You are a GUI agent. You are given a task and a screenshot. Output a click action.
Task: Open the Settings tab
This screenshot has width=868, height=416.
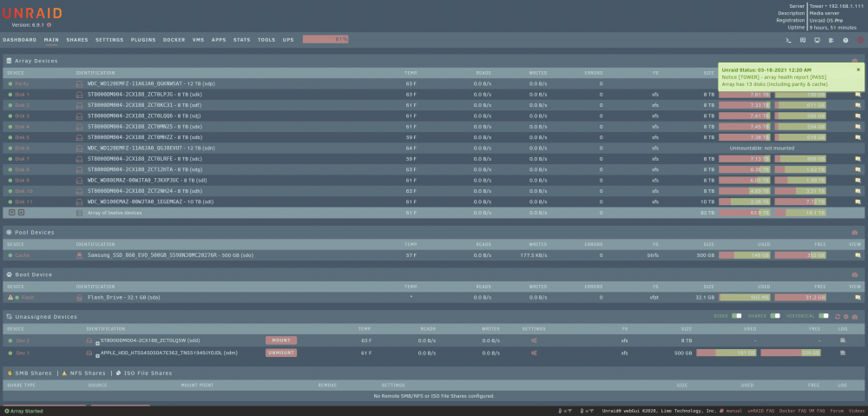tap(109, 40)
